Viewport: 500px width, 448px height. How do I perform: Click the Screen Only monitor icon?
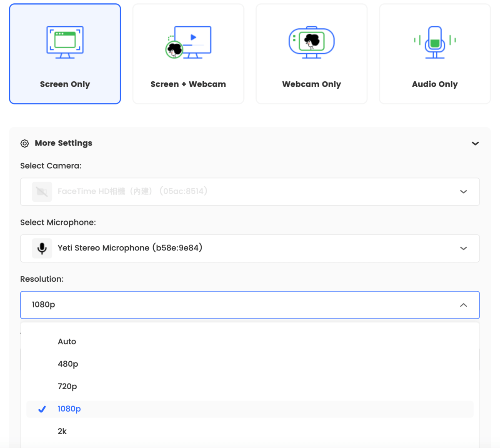pos(65,42)
